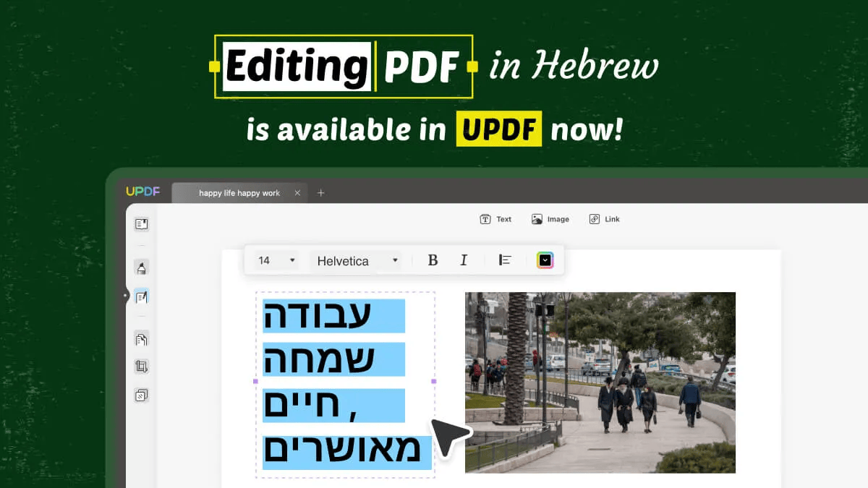868x488 pixels.
Task: Click the bottom sidebar tool icon
Action: point(141,395)
